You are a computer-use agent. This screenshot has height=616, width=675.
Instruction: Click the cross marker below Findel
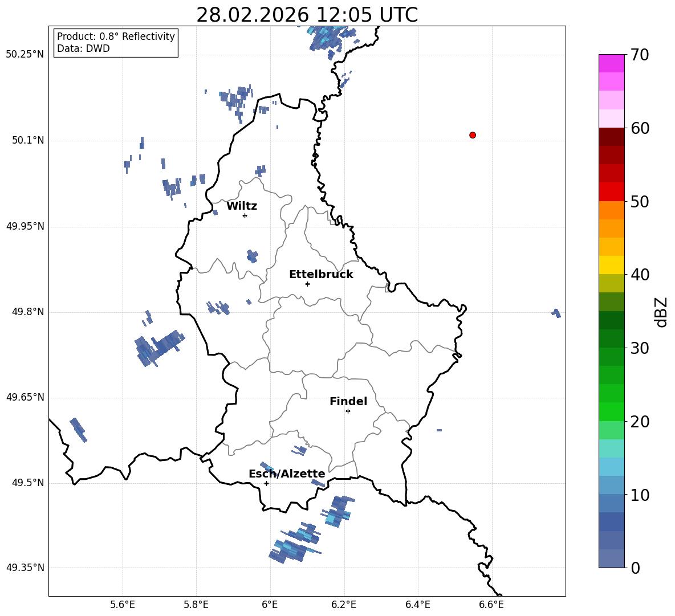pos(348,411)
